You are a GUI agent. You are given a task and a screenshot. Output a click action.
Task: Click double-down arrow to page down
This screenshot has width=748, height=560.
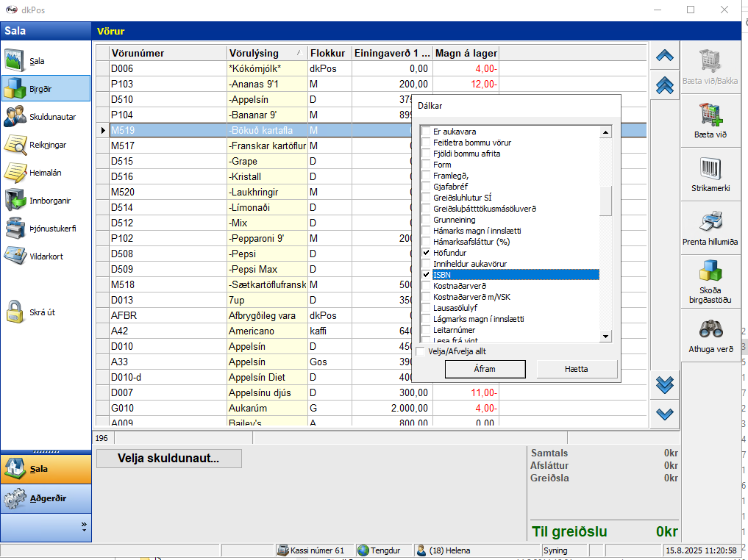pyautogui.click(x=664, y=384)
